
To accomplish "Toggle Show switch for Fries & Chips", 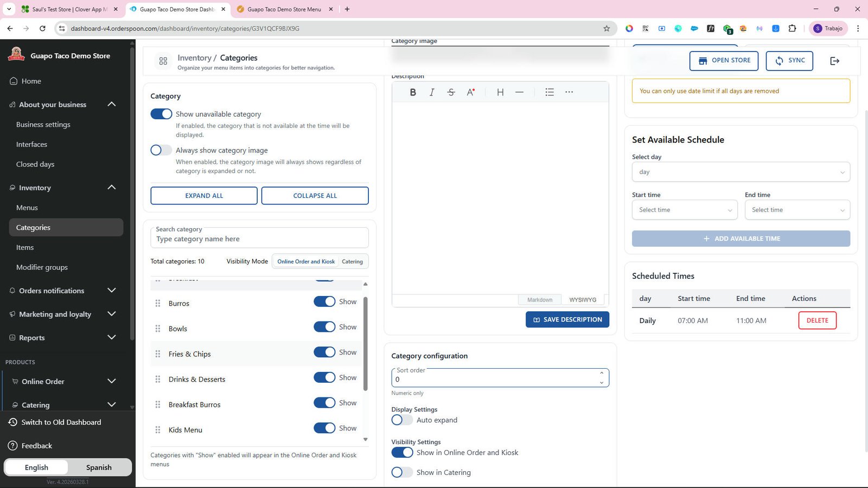I will 324,352.
